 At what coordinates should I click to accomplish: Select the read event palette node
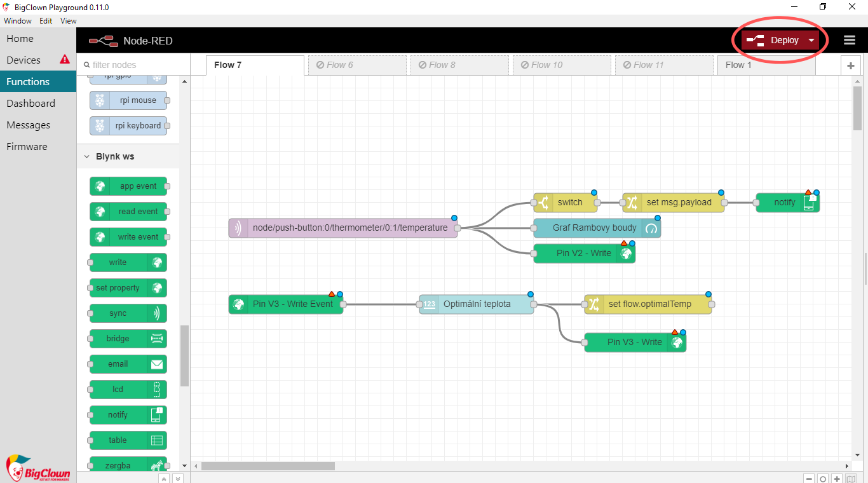pos(128,212)
